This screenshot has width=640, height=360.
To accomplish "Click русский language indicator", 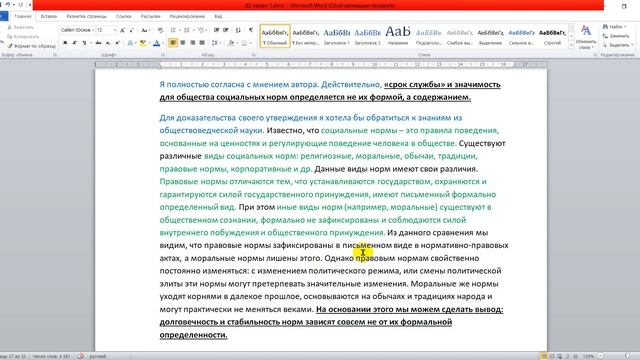I will [98, 356].
